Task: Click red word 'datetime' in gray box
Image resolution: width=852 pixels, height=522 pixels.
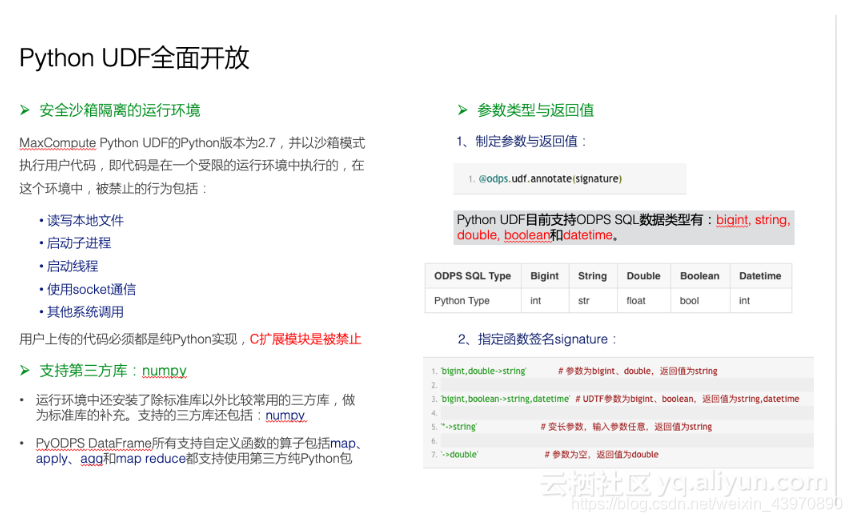Action: click(x=588, y=235)
